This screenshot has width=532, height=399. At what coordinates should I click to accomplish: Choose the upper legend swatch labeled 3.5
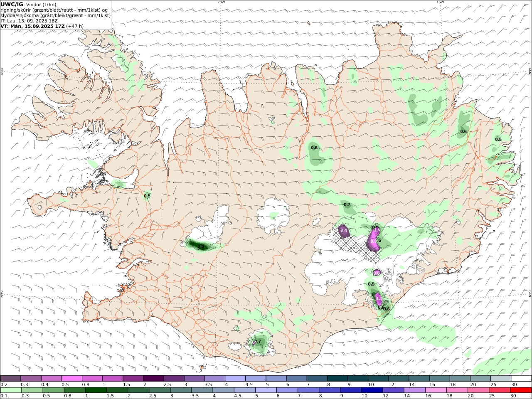215,378
